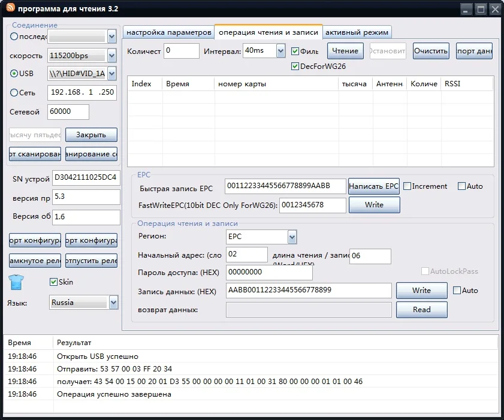Click the Антенн column header
The height and width of the screenshot is (420, 504).
[x=390, y=84]
